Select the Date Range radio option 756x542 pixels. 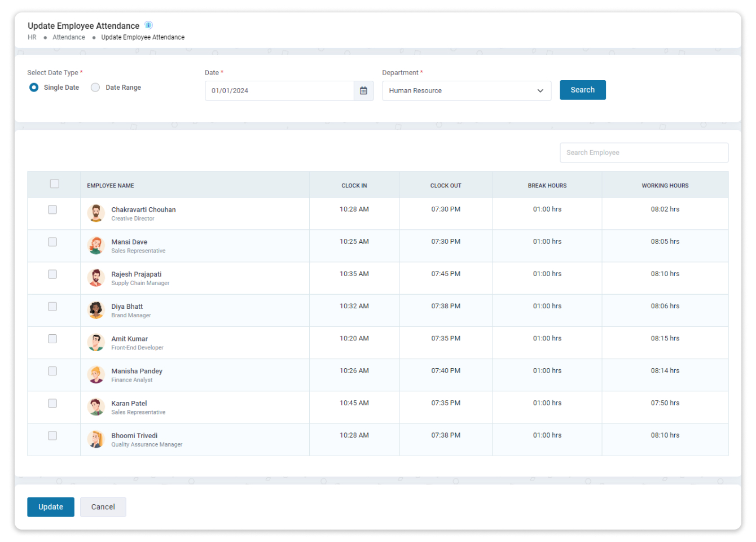click(x=95, y=88)
